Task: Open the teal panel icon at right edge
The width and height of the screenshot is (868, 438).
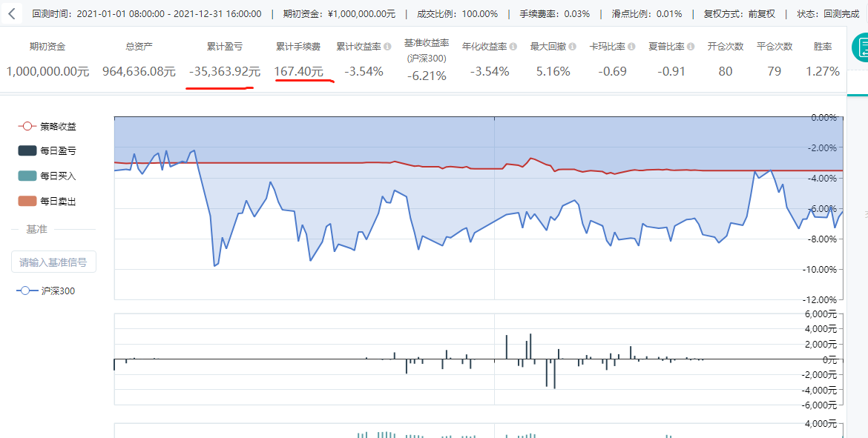Action: click(861, 47)
